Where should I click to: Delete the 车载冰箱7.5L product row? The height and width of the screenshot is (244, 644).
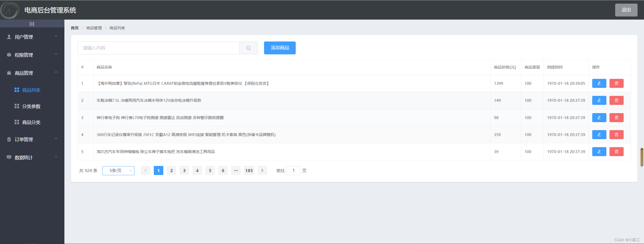coord(616,100)
